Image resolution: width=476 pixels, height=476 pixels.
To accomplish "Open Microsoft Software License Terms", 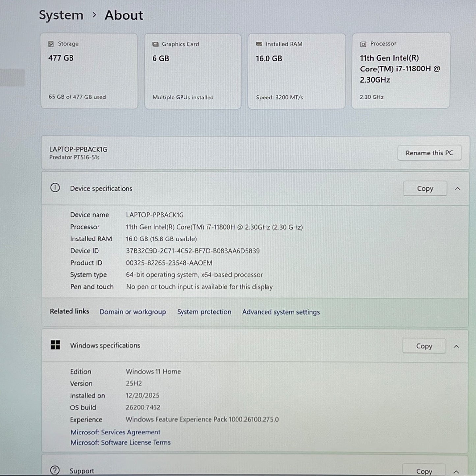I will [121, 443].
